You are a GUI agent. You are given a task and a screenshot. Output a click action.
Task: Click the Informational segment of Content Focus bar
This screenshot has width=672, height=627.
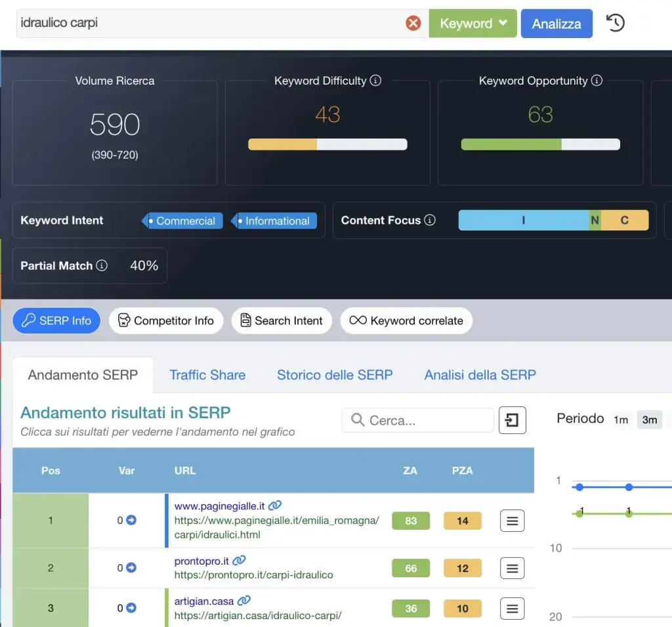(x=523, y=221)
